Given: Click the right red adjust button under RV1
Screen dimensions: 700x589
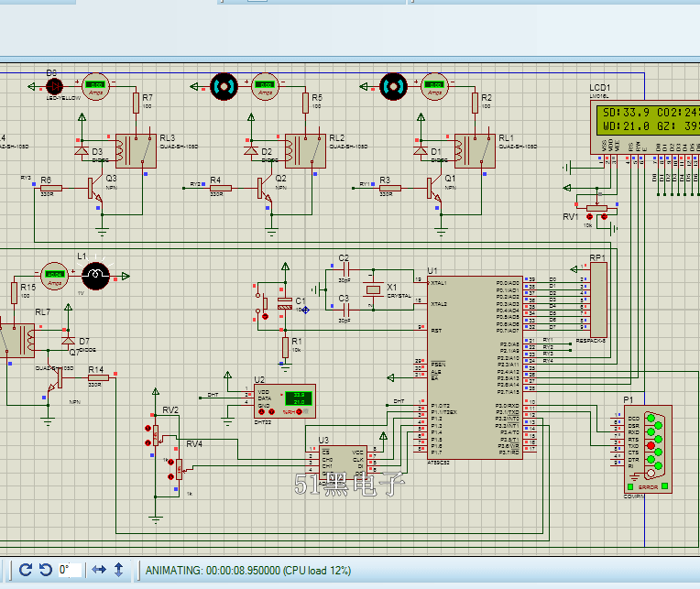Looking at the screenshot, I should 604,216.
